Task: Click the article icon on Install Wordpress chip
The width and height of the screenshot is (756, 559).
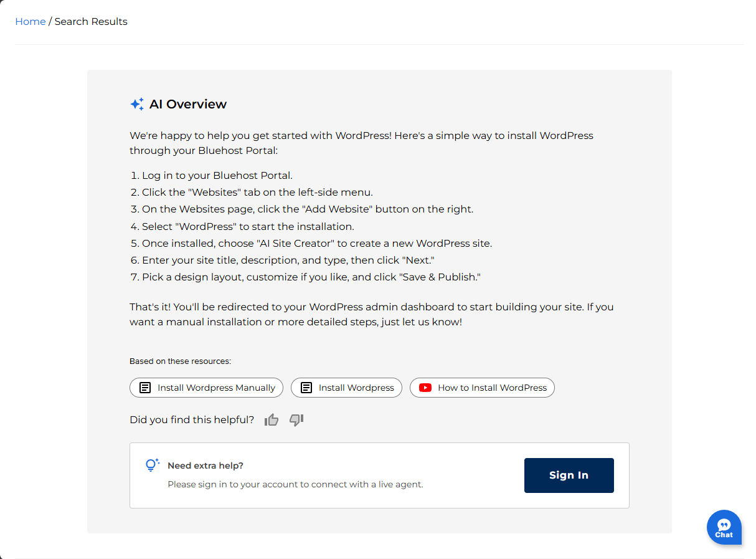Action: [x=306, y=387]
